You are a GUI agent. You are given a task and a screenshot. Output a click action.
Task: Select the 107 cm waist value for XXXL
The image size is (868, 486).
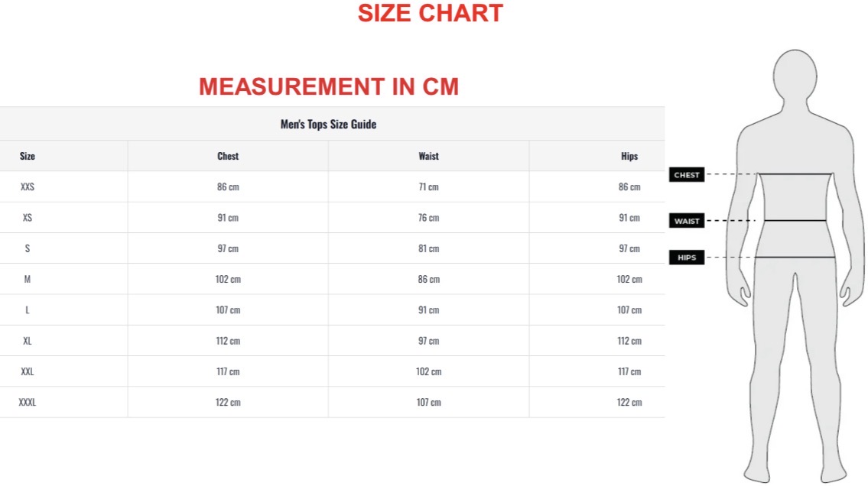(428, 403)
